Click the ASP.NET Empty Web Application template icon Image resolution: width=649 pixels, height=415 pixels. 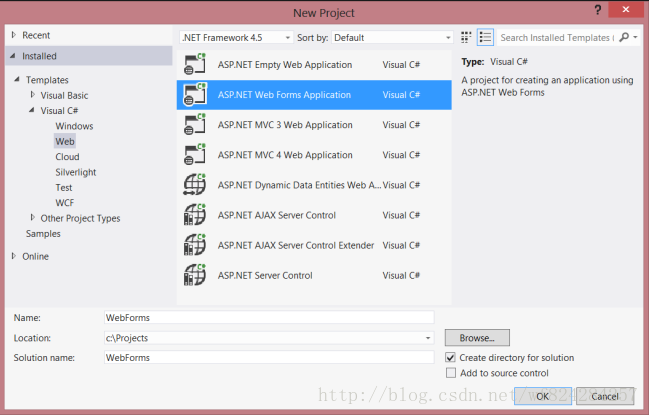195,65
